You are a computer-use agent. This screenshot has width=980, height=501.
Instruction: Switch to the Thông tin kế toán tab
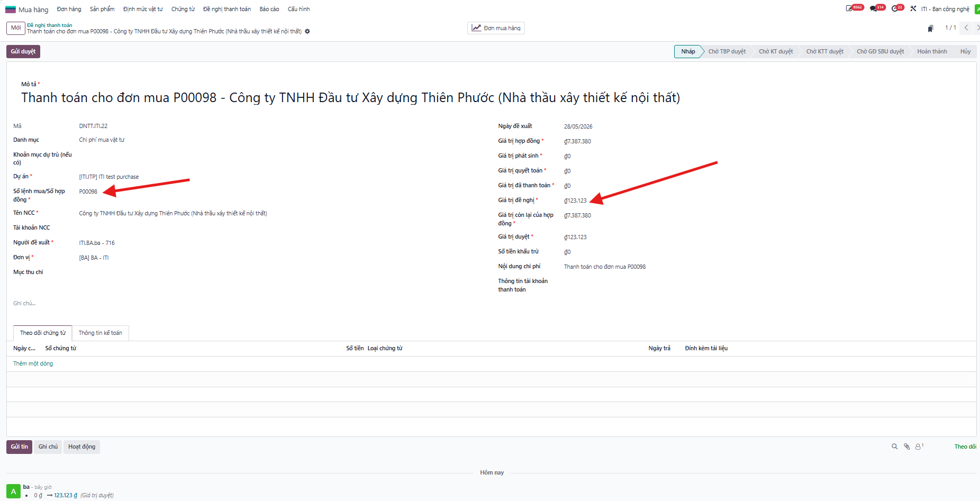(101, 333)
